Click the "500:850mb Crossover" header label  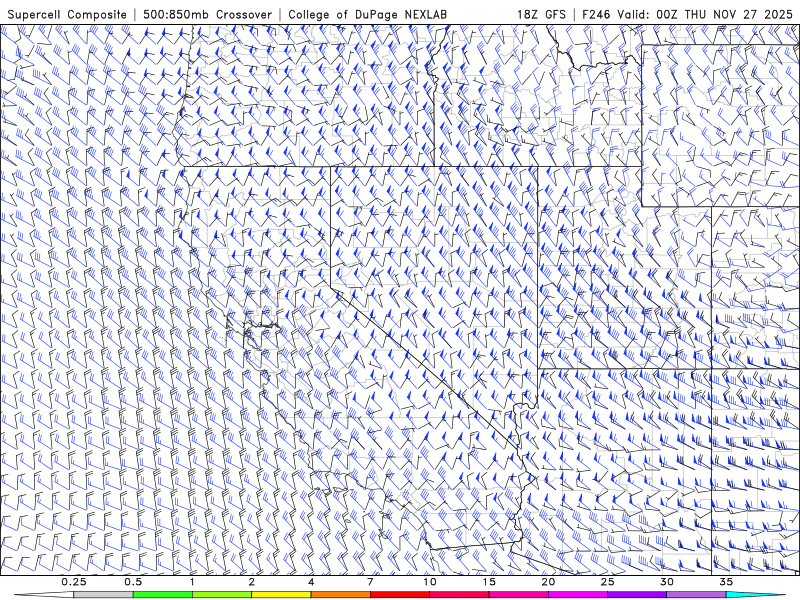[x=207, y=14]
